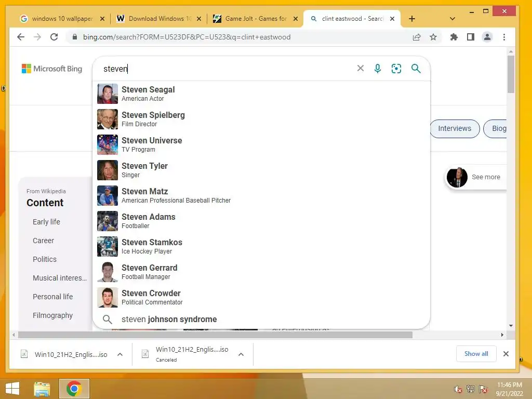
Task: Jump to Career section
Action: (44, 241)
